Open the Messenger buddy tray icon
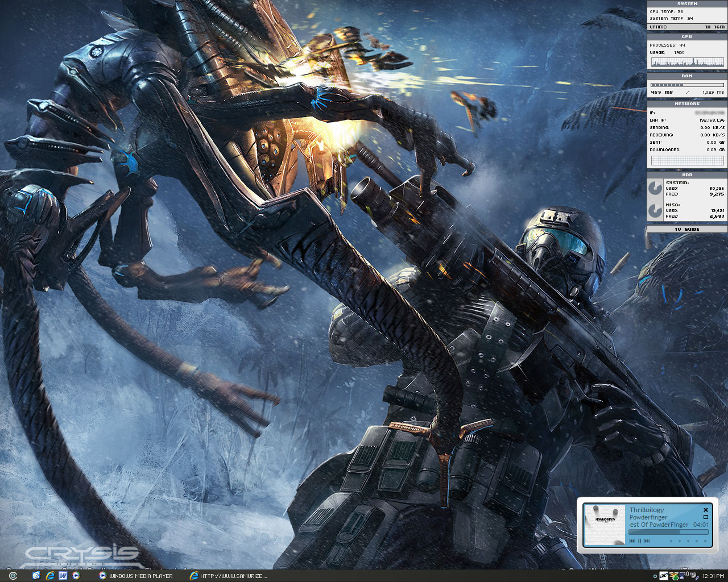 (674, 576)
